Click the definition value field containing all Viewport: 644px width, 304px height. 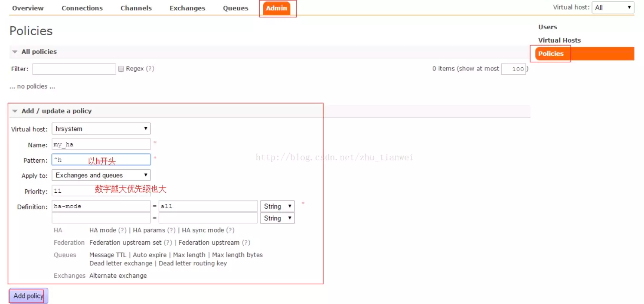click(208, 206)
